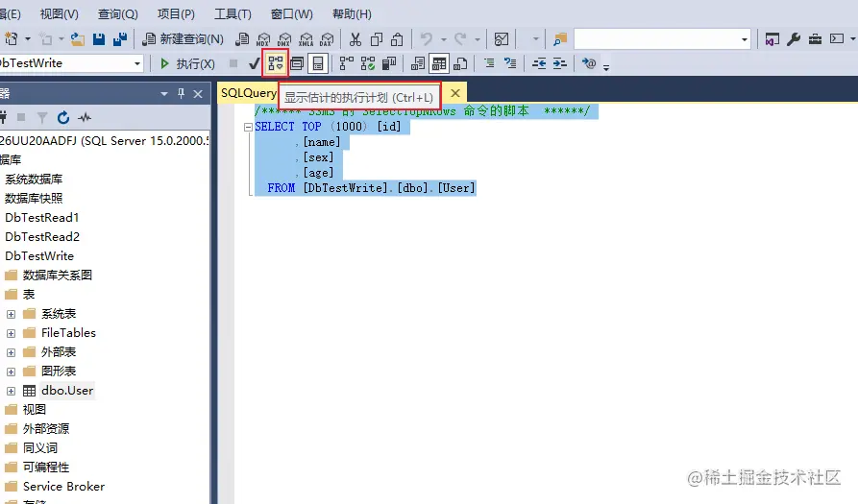The image size is (858, 504).
Task: Close the SQLQuery tab
Action: [455, 93]
